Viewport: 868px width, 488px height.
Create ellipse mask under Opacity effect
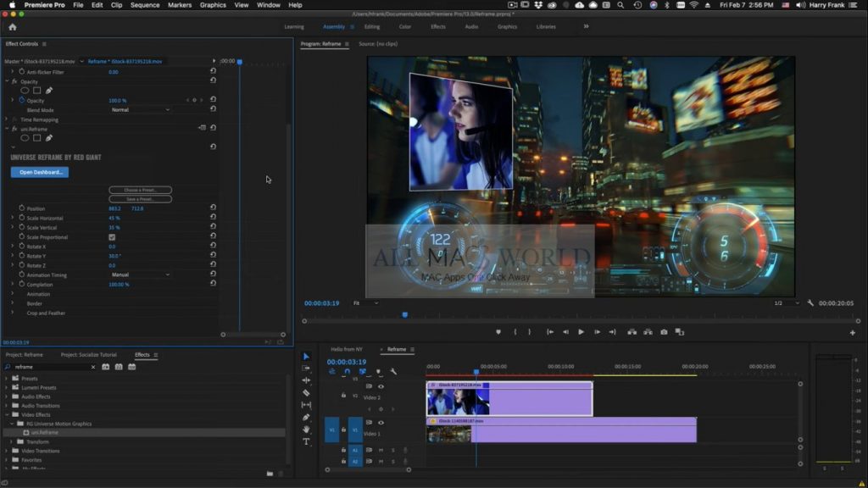(25, 90)
